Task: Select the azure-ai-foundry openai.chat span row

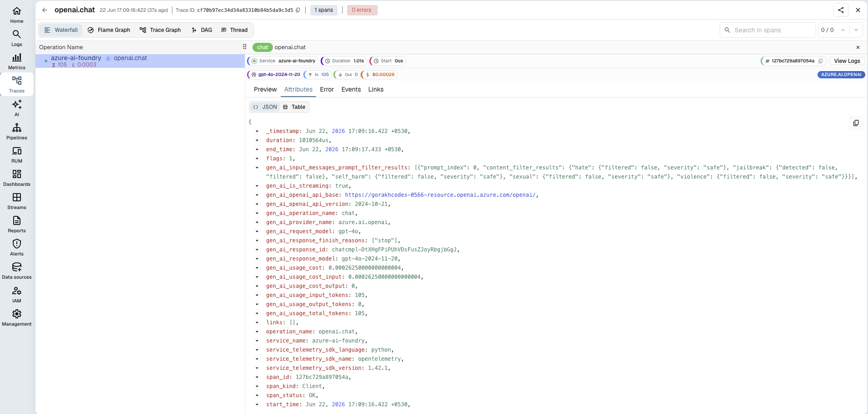Action: click(140, 61)
